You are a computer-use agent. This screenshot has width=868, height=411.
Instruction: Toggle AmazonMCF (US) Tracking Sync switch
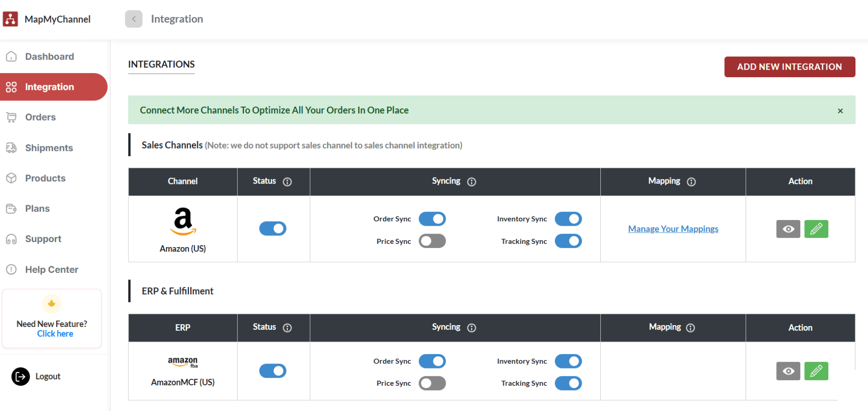pos(568,383)
